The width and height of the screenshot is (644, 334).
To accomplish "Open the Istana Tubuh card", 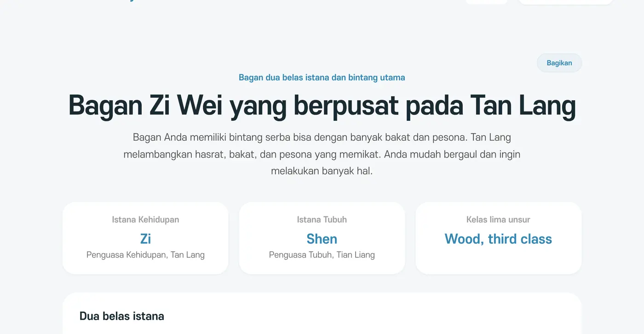I will click(322, 238).
